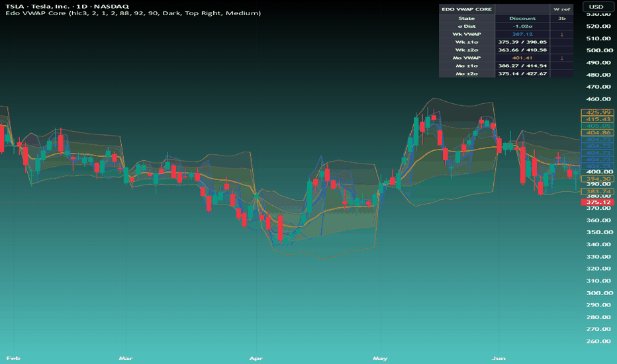Click the -1.02σ distance value
This screenshot has height=364, width=617.
(522, 26)
